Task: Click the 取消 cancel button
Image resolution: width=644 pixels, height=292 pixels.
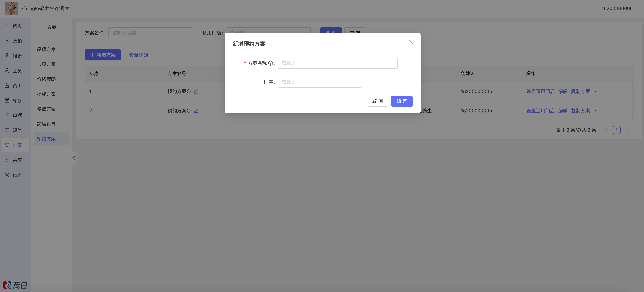Action: point(377,101)
